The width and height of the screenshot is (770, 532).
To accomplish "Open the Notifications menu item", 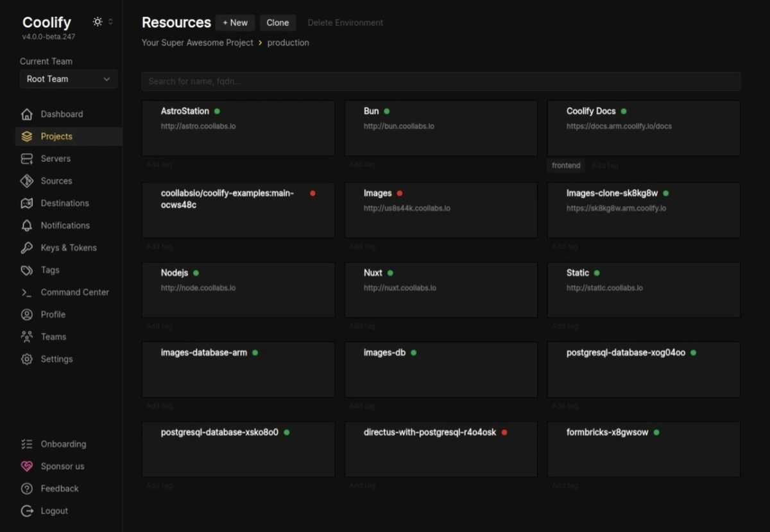I will click(x=69, y=225).
